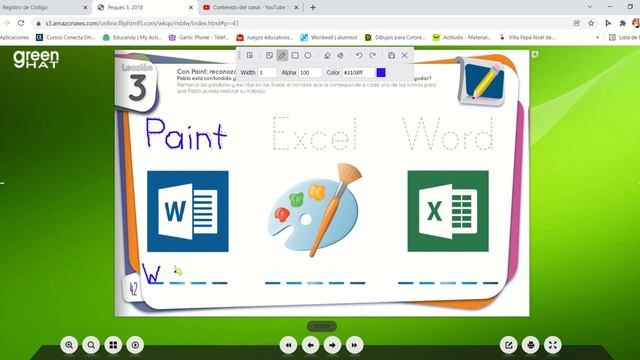Edit the Color hex code field
Image resolution: width=640 pixels, height=360 pixels.
click(x=358, y=72)
